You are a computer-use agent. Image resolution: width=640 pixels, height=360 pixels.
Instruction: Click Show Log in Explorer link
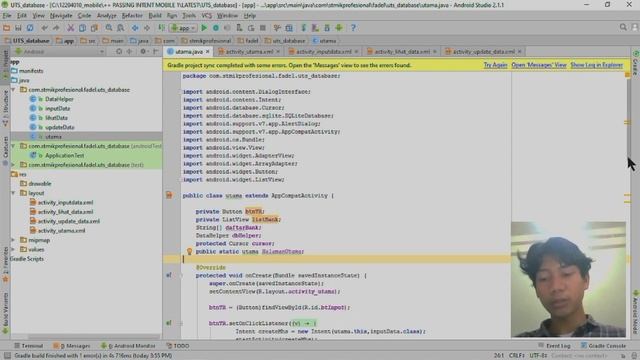click(596, 65)
